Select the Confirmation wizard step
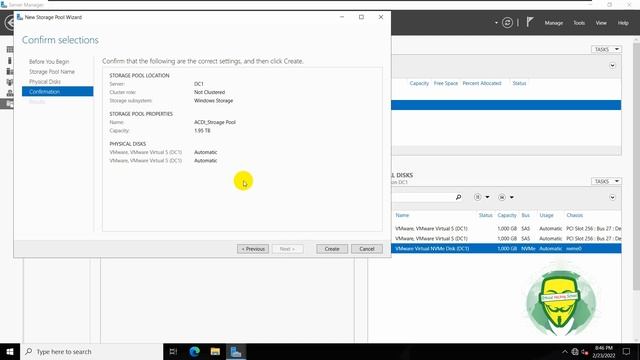640x360 pixels. (58, 91)
